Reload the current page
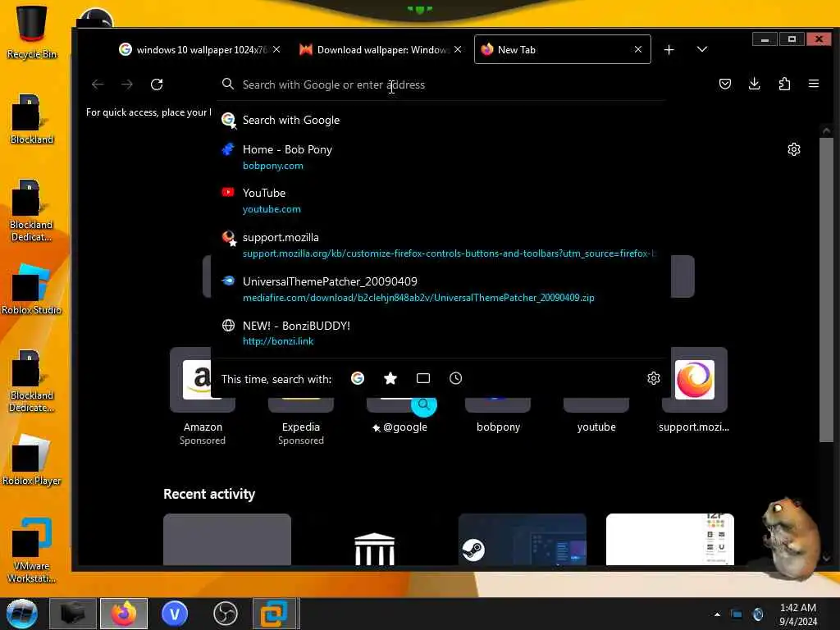840x630 pixels. point(157,84)
